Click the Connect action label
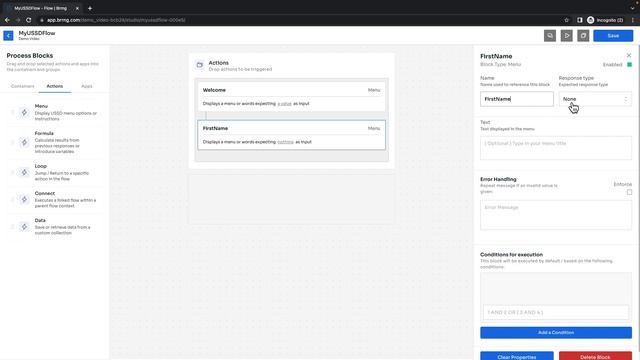 coord(45,193)
